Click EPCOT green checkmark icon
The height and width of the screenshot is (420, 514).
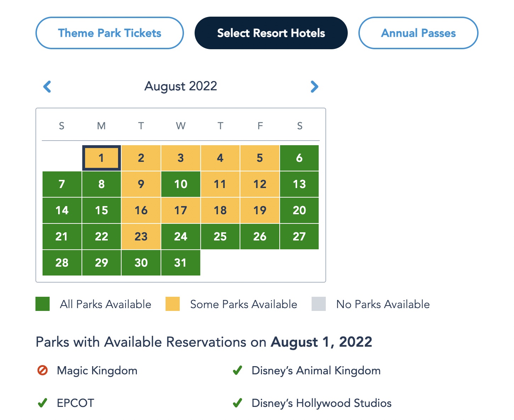43,403
